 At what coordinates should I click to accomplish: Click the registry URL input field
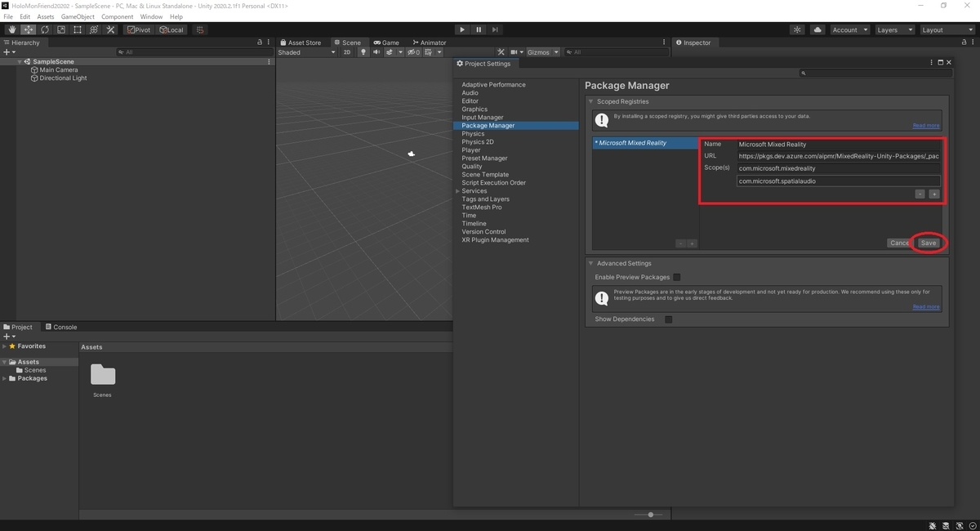click(839, 156)
